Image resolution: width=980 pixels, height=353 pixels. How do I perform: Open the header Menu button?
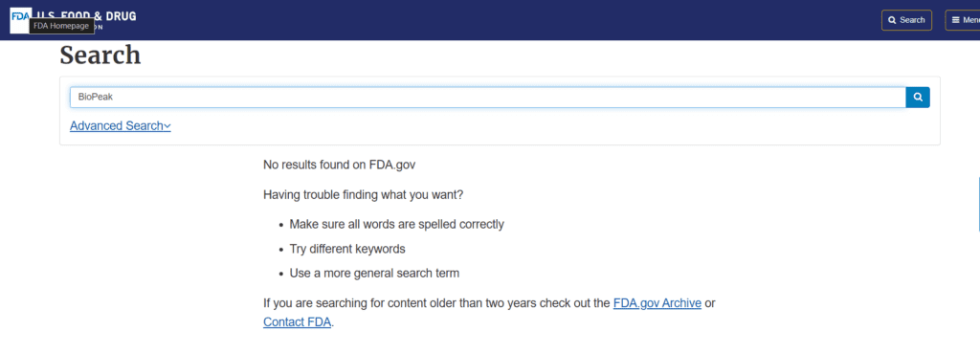click(x=963, y=20)
